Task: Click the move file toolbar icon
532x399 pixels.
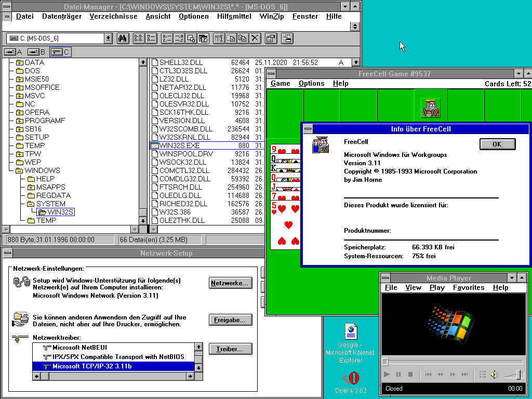Action: 231,38
